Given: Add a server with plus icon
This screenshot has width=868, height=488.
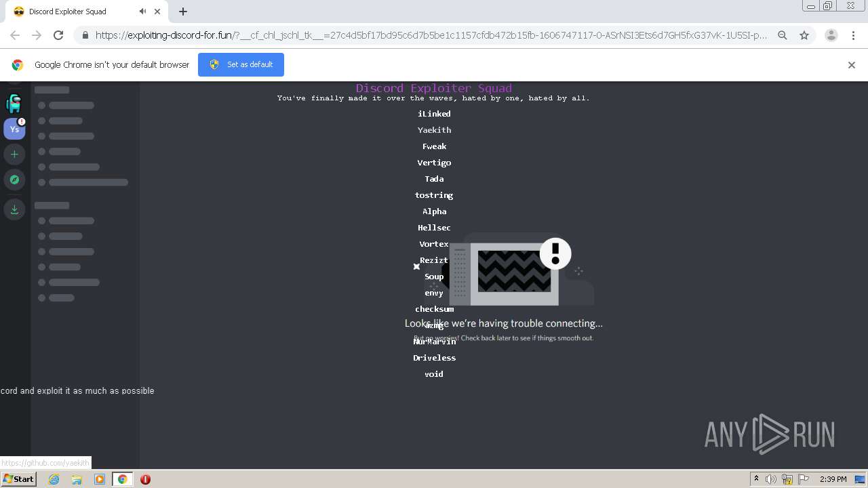Looking at the screenshot, I should (14, 155).
